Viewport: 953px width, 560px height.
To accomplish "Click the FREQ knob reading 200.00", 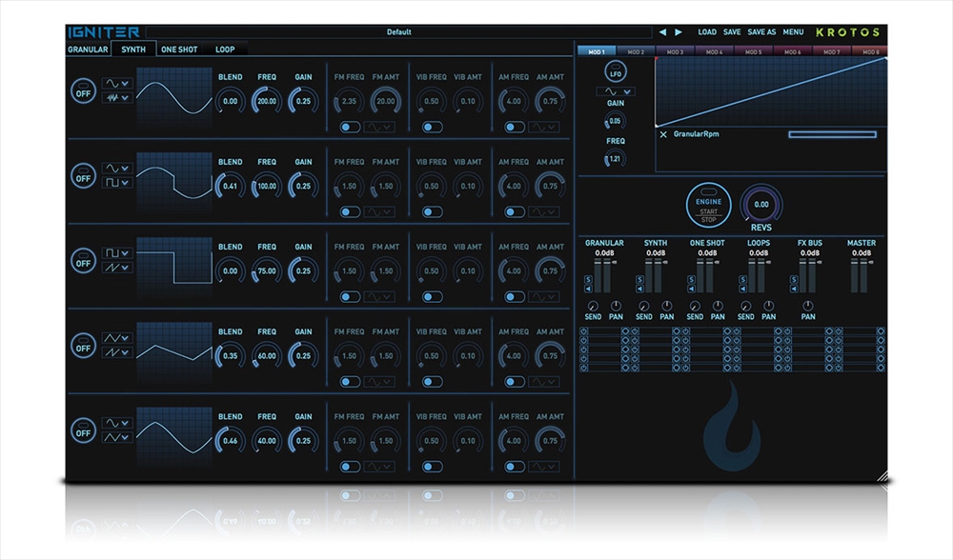I will click(x=267, y=101).
